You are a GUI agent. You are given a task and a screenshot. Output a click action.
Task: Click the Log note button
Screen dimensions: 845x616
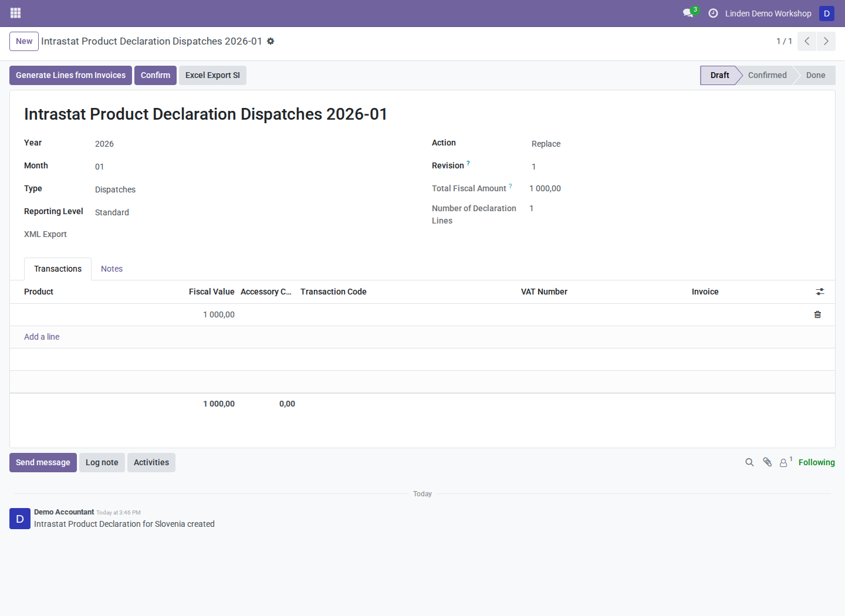click(102, 462)
